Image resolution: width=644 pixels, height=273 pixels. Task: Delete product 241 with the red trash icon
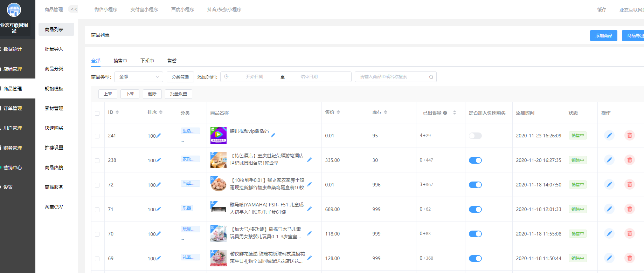coord(629,135)
